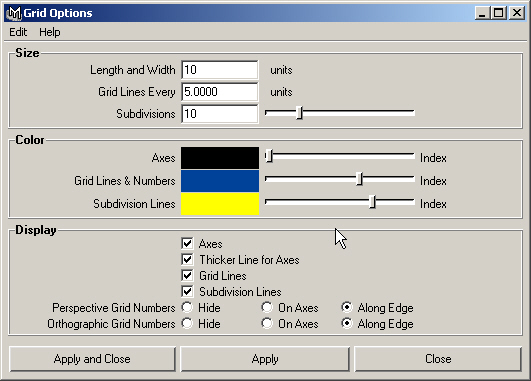Open the Edit menu
This screenshot has width=531, height=381.
click(18, 32)
